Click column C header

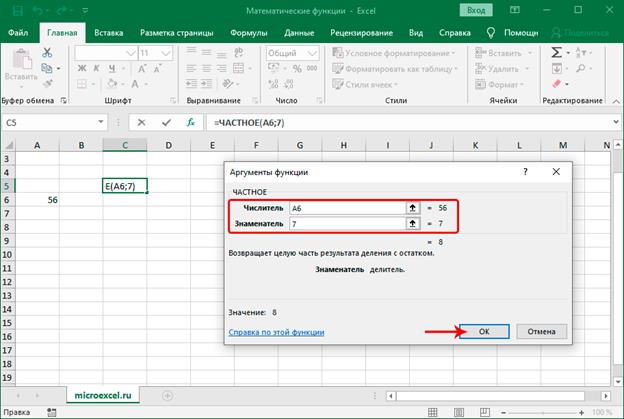[x=125, y=145]
